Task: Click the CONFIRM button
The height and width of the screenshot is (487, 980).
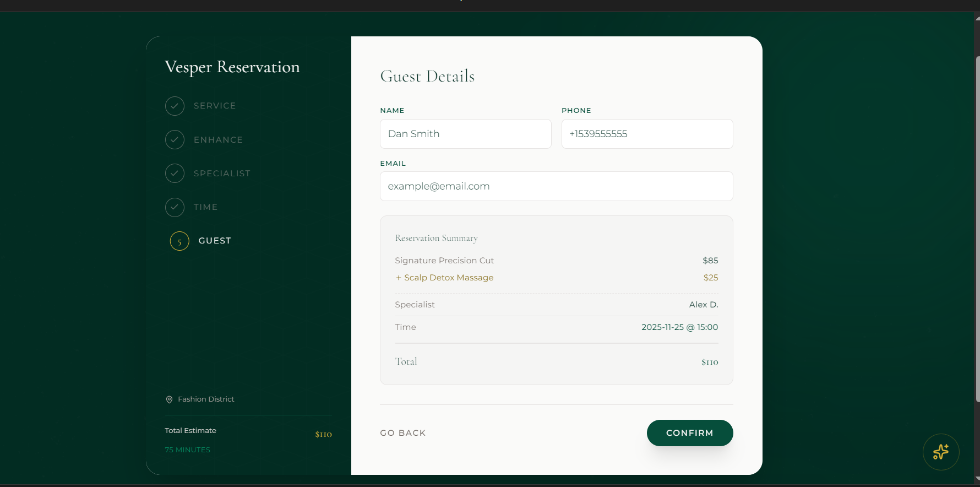Action: pyautogui.click(x=690, y=433)
